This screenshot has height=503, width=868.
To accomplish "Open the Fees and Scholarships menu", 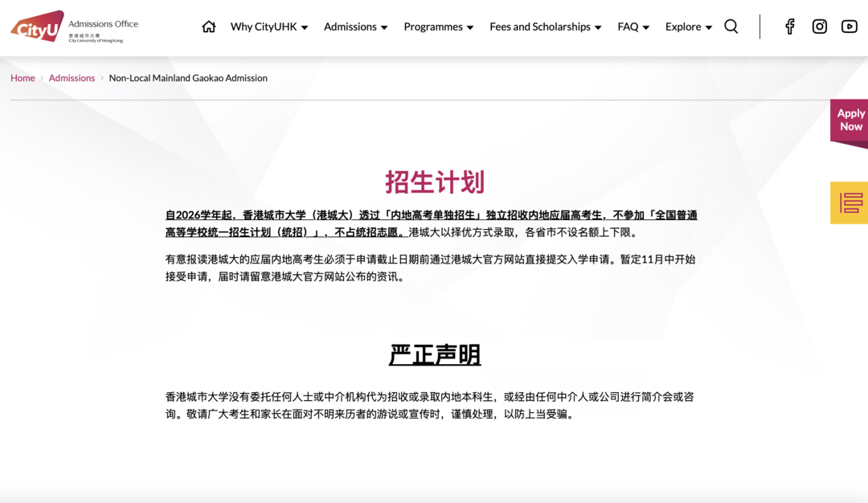I will pyautogui.click(x=540, y=27).
